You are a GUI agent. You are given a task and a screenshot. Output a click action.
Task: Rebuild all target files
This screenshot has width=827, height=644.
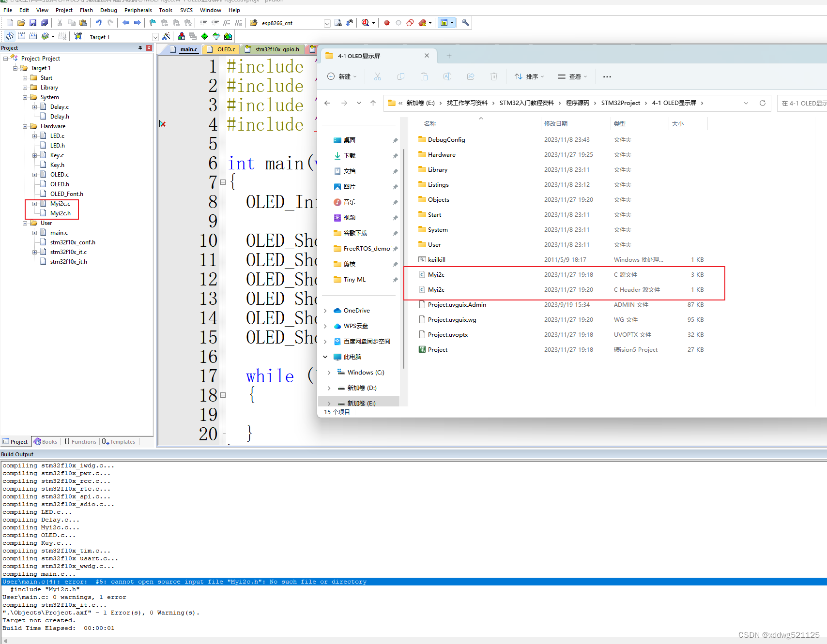pos(33,36)
